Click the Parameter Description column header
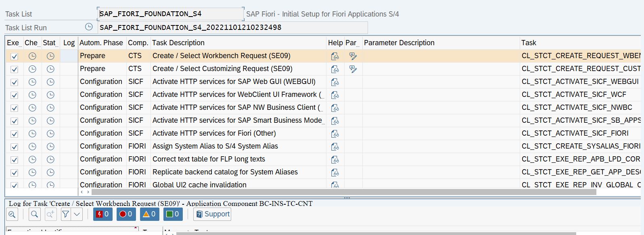Viewport: 644px width, 235px height. (441, 43)
